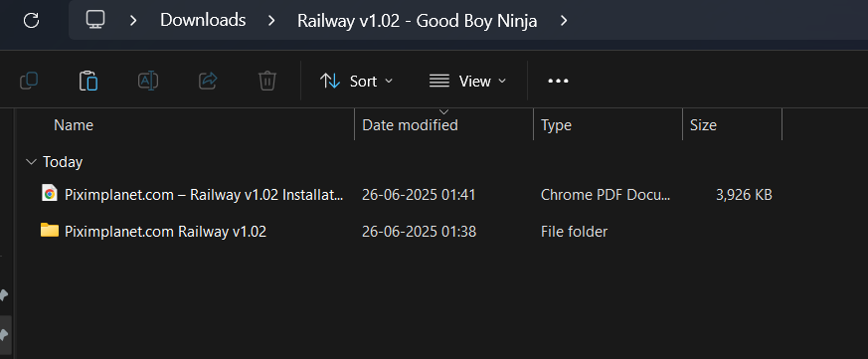Go to Downloads in breadcrumb
Viewport: 868px width, 359px height.
[x=203, y=21]
